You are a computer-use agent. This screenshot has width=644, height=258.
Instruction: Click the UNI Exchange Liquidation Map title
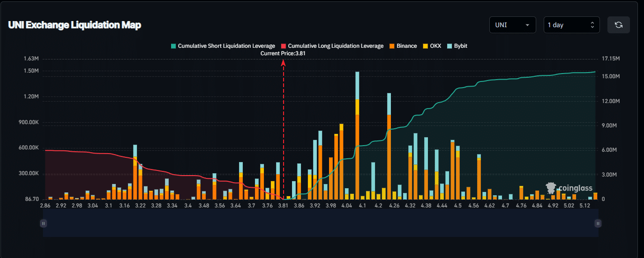click(75, 25)
